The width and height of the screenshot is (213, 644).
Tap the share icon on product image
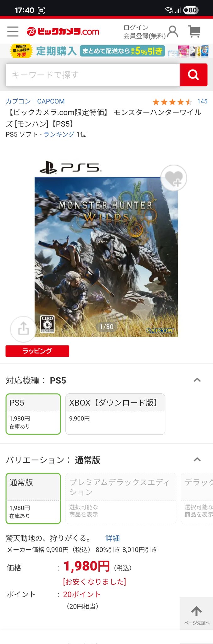coord(23,329)
